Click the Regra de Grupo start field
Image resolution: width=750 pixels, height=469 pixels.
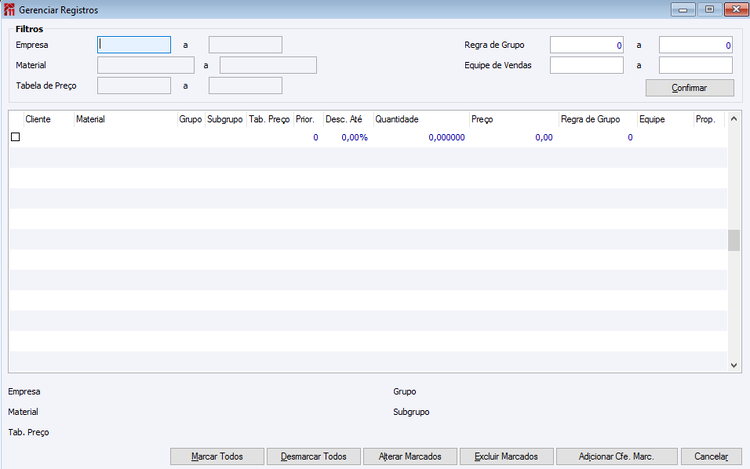(587, 45)
